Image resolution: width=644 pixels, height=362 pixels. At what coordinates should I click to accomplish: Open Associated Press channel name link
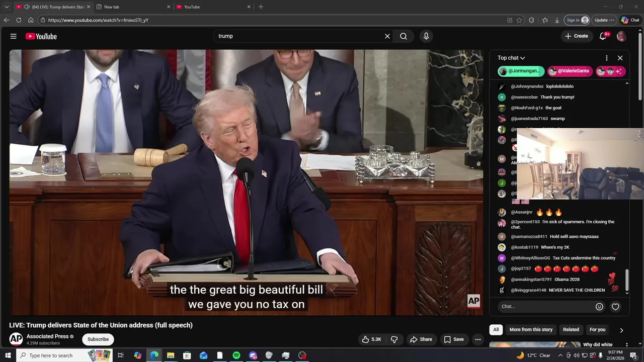(47, 336)
